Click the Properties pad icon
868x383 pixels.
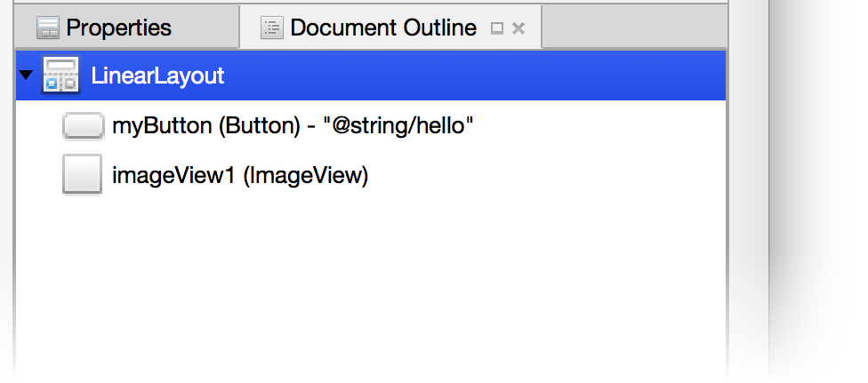48,28
